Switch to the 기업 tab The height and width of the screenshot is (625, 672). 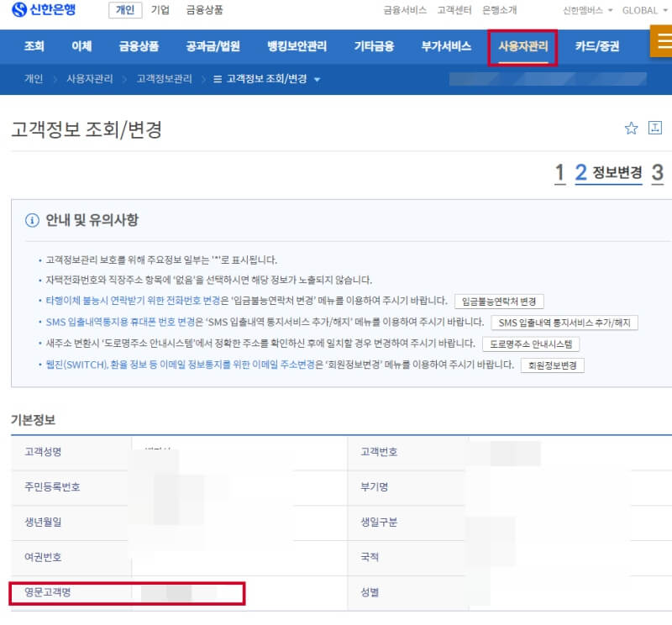pyautogui.click(x=159, y=10)
